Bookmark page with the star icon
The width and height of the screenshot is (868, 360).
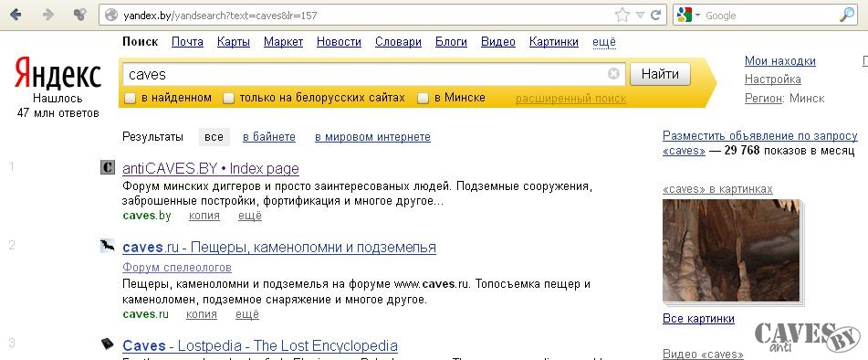coord(622,15)
